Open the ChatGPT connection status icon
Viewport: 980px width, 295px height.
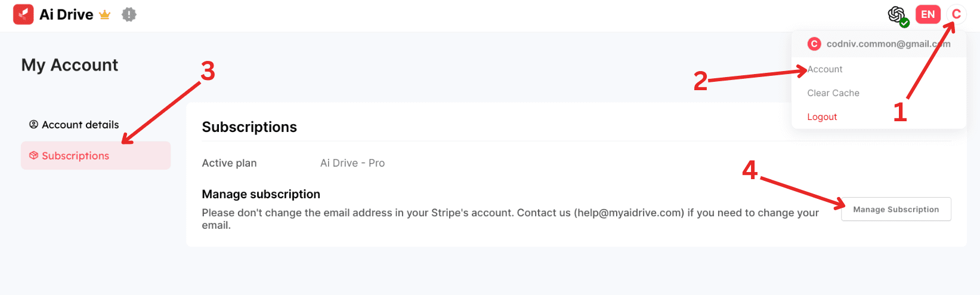point(896,14)
